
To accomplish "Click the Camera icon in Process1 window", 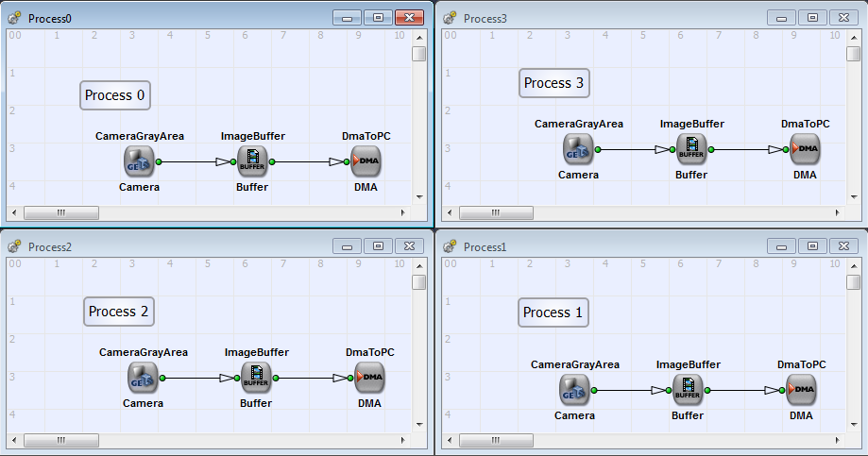I will point(574,389).
